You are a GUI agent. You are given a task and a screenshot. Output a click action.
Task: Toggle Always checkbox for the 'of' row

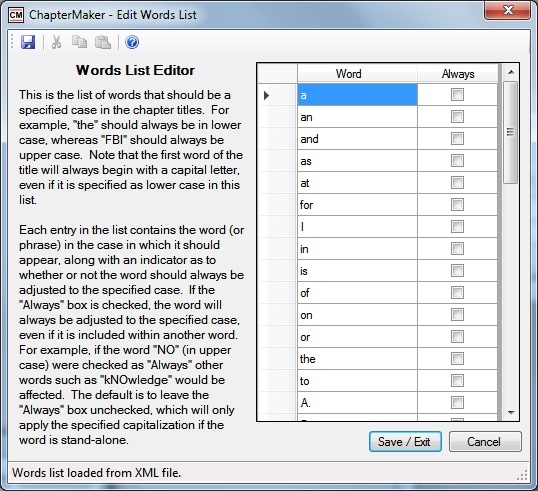(457, 293)
